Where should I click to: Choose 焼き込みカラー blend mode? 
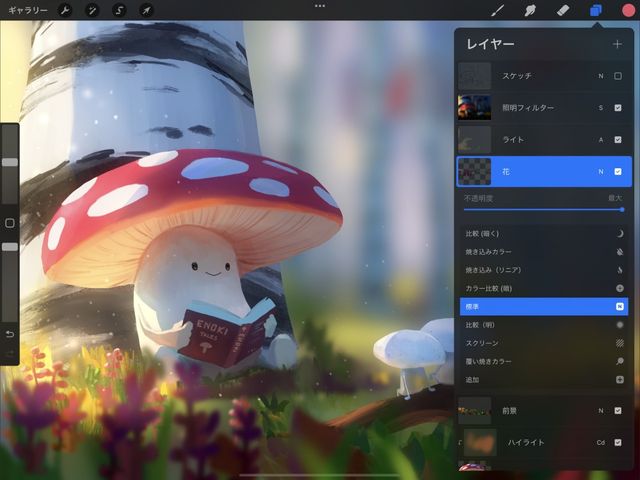tap(544, 252)
